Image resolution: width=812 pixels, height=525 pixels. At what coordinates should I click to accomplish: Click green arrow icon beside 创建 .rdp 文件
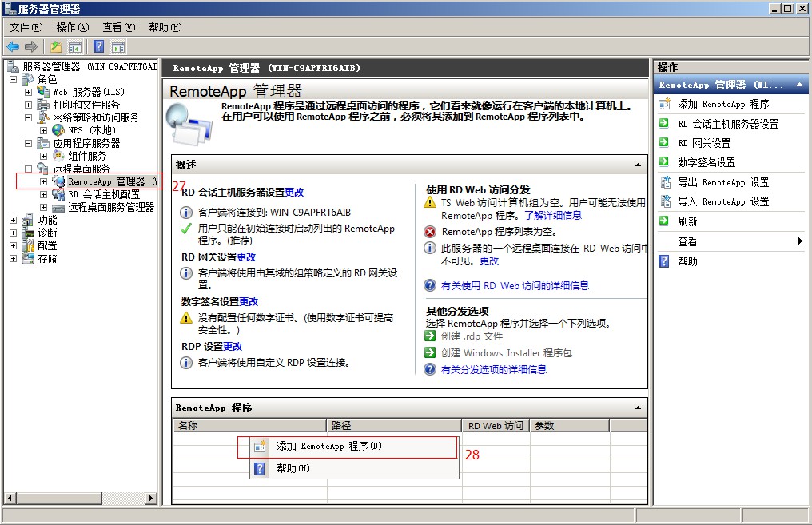430,336
